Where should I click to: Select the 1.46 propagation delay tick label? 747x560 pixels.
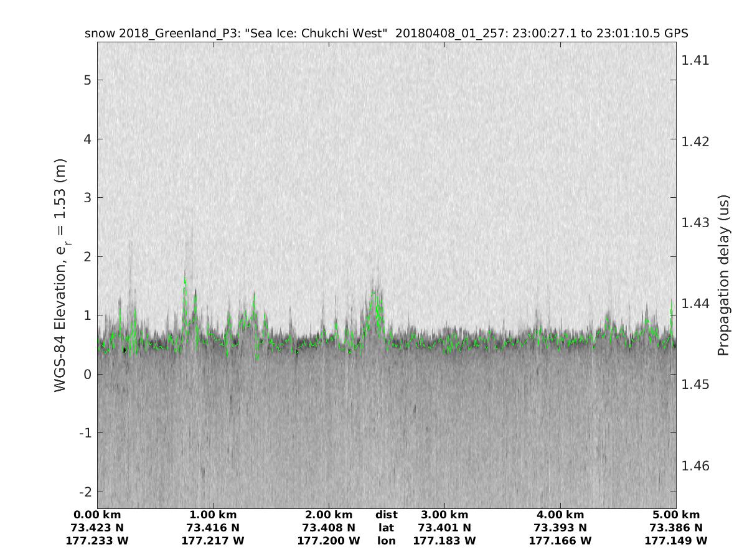[695, 466]
